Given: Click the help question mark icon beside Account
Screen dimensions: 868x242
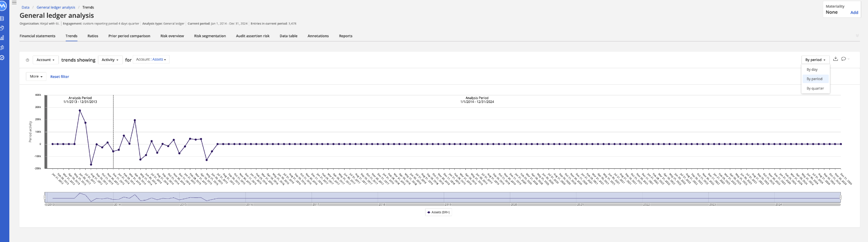Looking at the screenshot, I should [28, 60].
